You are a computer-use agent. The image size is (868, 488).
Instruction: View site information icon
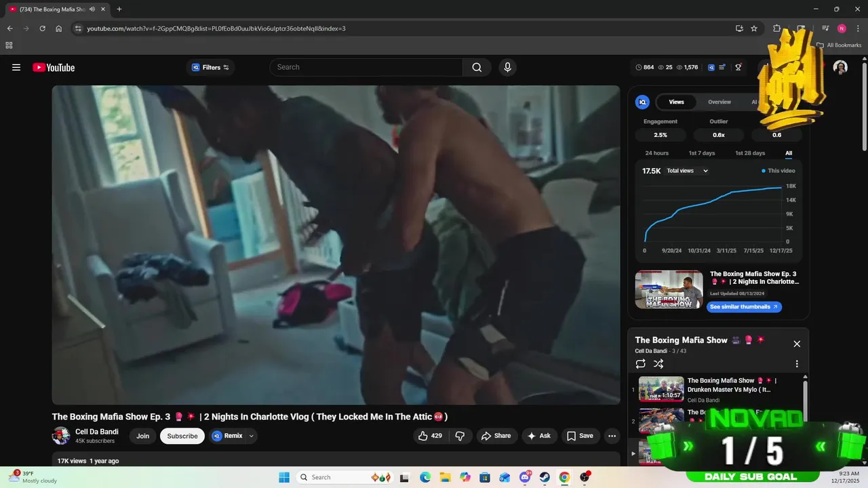(77, 28)
